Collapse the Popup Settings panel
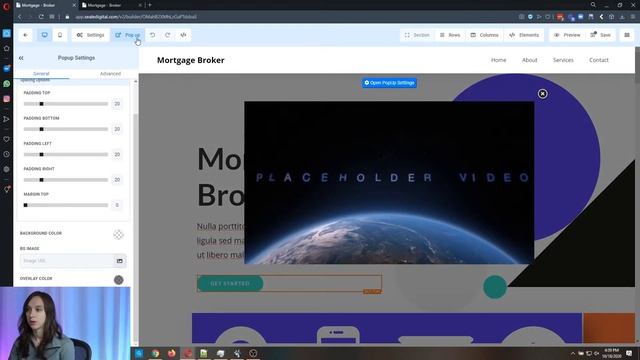 [21, 58]
